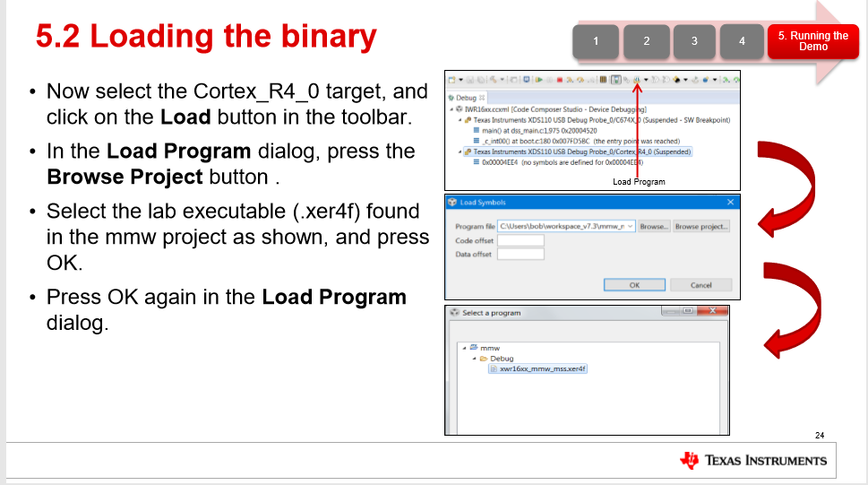868x485 pixels.
Task: Collapse the Cortex_R4_0 debug probe node
Action: coord(460,152)
